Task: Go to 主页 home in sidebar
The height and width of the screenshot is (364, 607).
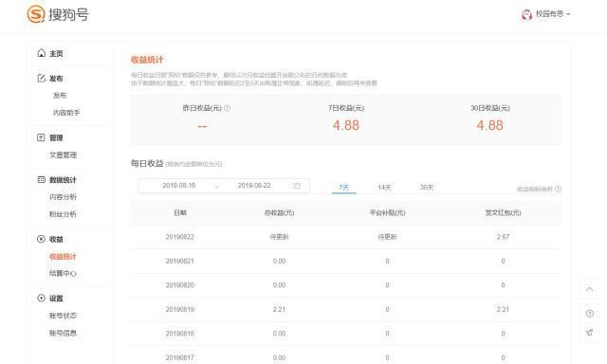Action: click(x=56, y=53)
